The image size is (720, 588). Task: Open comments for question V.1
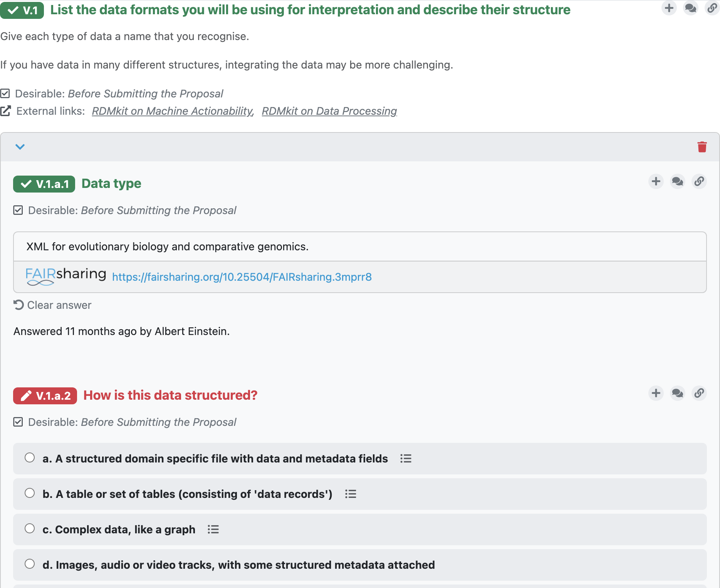pyautogui.click(x=691, y=8)
